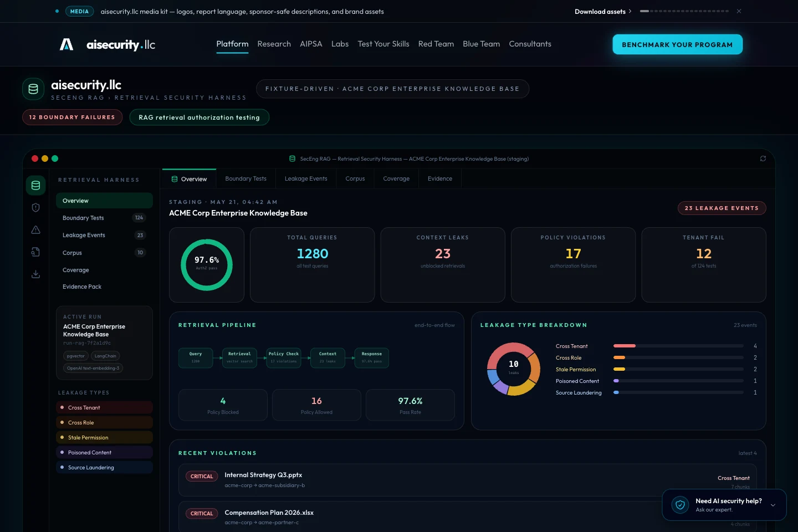This screenshot has width=798, height=532.
Task: Open Test Your Skills navigation item
Action: pos(383,44)
